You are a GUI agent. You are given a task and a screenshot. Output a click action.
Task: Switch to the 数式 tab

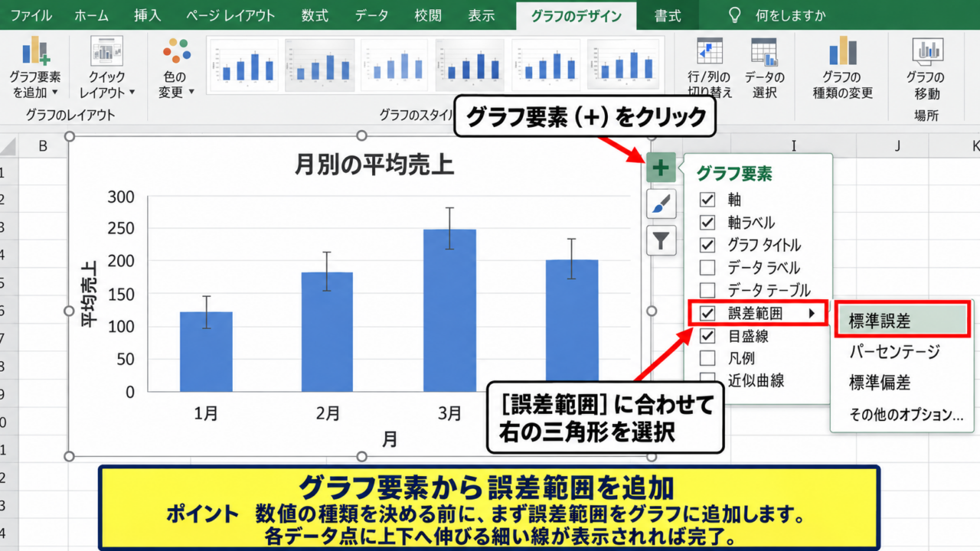pyautogui.click(x=315, y=15)
